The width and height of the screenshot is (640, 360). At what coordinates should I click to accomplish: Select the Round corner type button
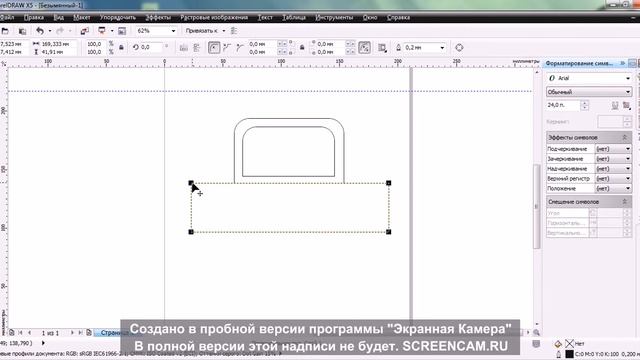(214, 48)
